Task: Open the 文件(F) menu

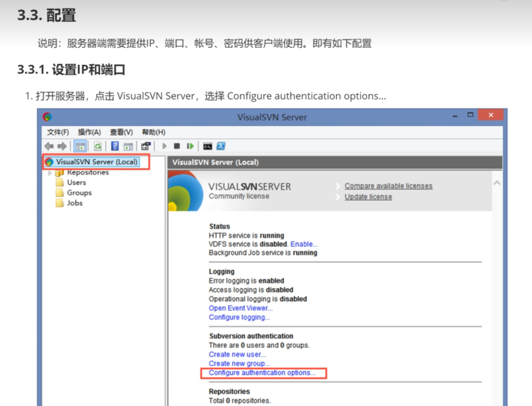Action: pos(58,132)
